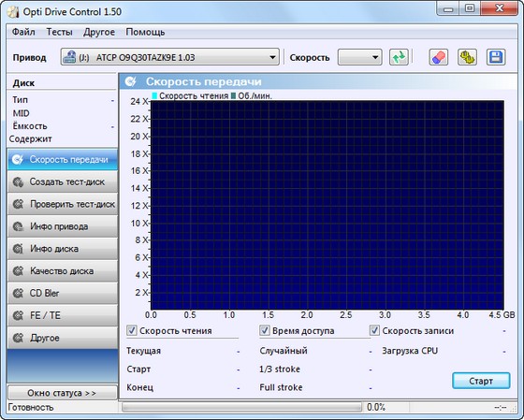Viewport: 524px width, 420px height.
Task: Open Создать тест-диск sidebar item
Action: tap(63, 181)
